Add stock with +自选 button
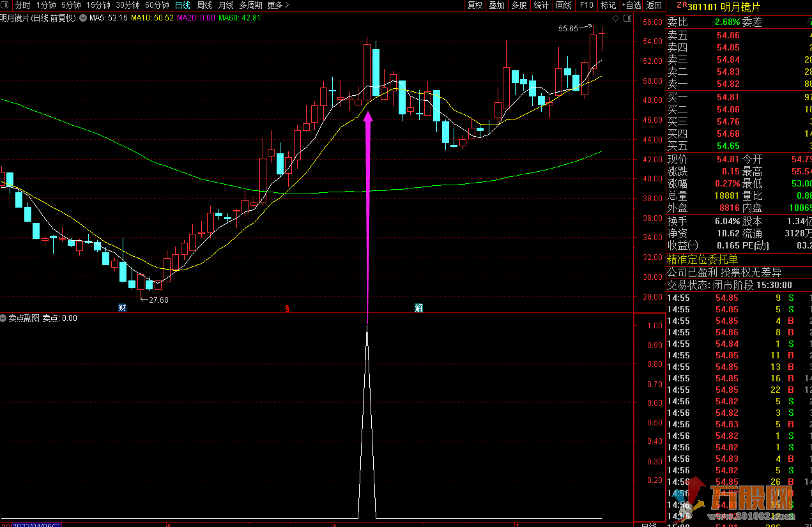This screenshot has height=527, width=812. click(x=631, y=5)
